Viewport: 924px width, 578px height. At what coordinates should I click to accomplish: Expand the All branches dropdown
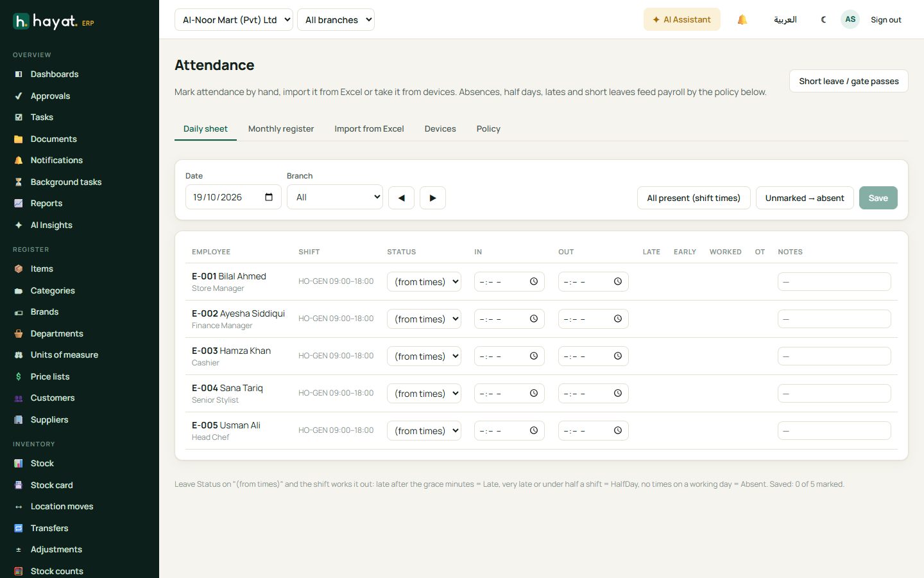pyautogui.click(x=336, y=20)
